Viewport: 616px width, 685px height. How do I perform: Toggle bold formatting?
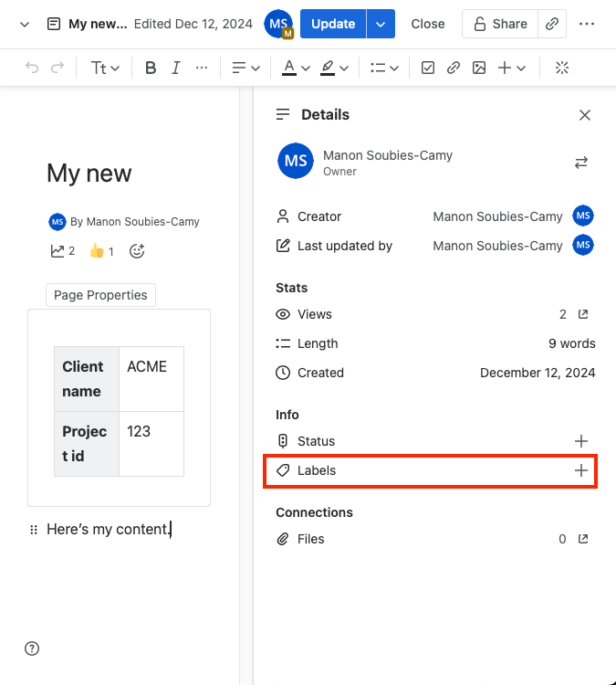151,68
